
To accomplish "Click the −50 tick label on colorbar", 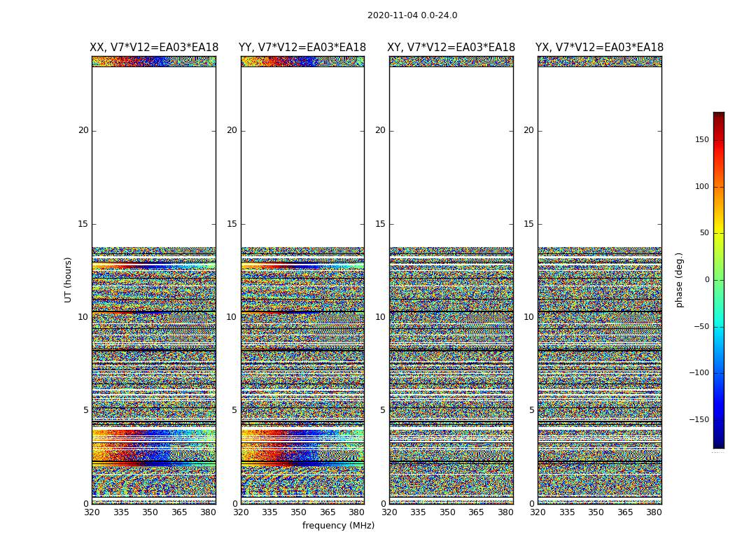I will (701, 327).
